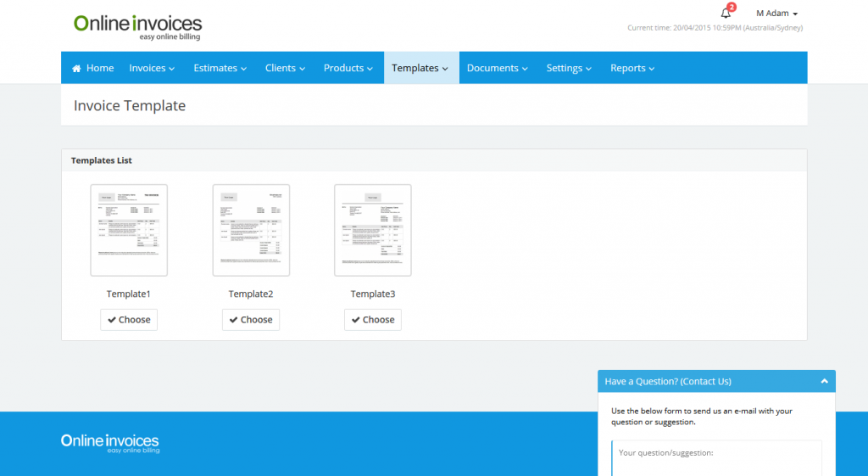Expand the Settings menu
This screenshot has width=868, height=476.
(569, 68)
